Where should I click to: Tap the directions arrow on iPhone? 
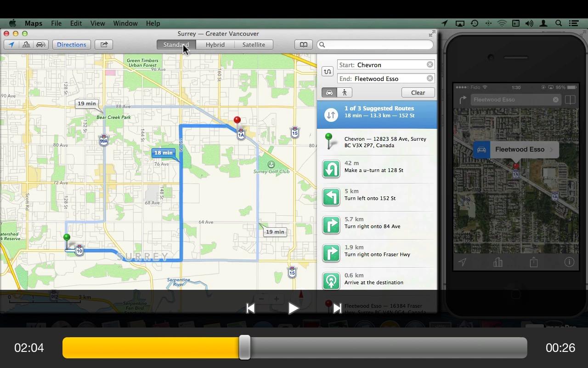(463, 100)
